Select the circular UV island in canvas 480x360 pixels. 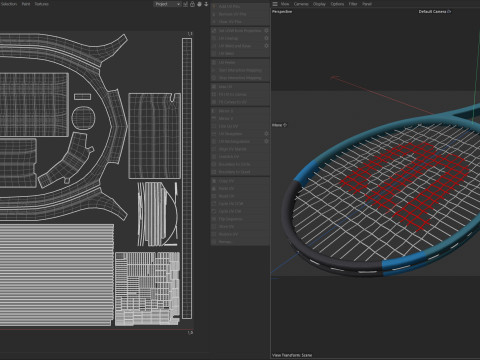coord(84,118)
